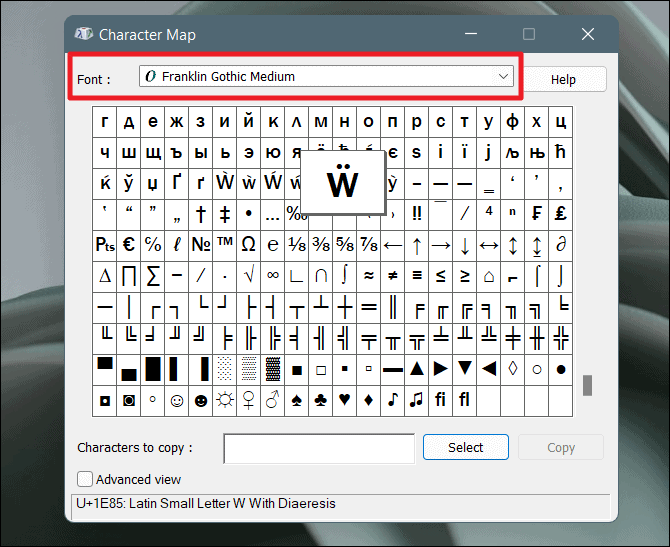Pick the intersection ∩ symbol
This screenshot has width=670, height=547.
pyautogui.click(x=320, y=276)
